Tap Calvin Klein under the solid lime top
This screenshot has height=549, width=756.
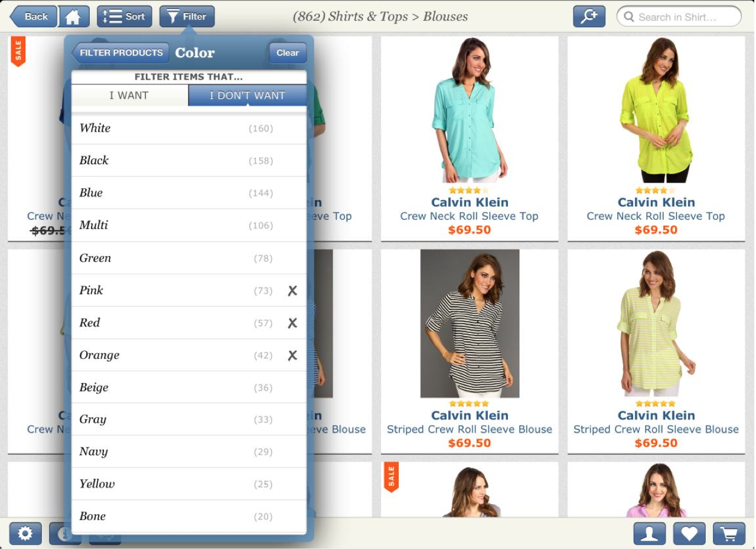pos(656,202)
